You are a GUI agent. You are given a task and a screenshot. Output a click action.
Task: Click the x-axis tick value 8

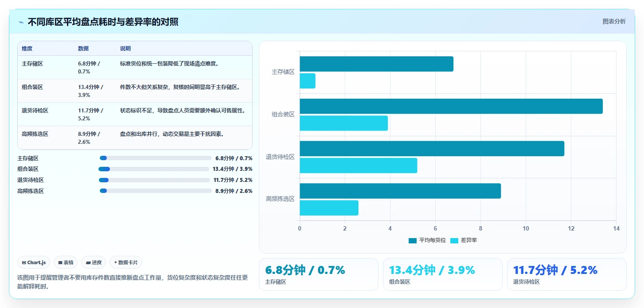(x=480, y=229)
